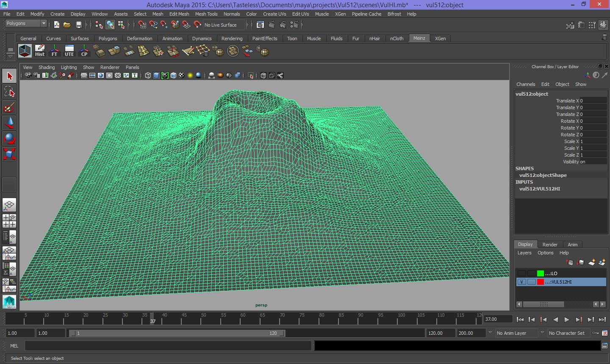Choose the Scale tool
This screenshot has width=610, height=364.
9,154
